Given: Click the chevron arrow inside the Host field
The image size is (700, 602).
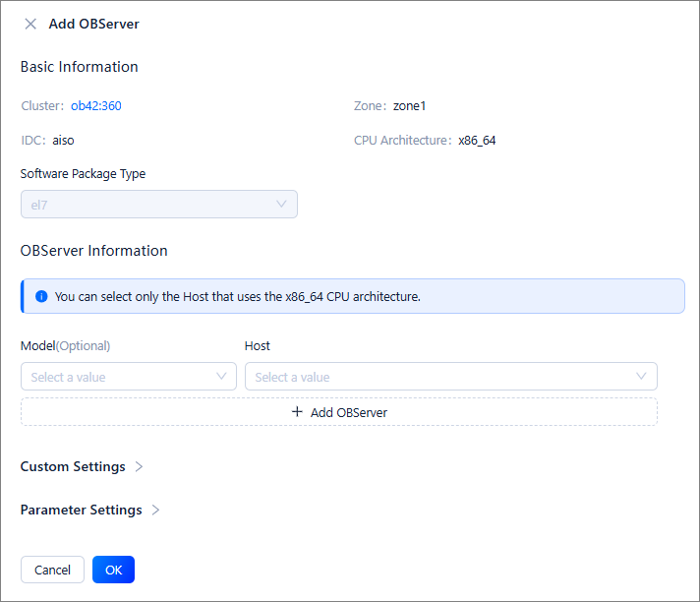Looking at the screenshot, I should coord(642,376).
